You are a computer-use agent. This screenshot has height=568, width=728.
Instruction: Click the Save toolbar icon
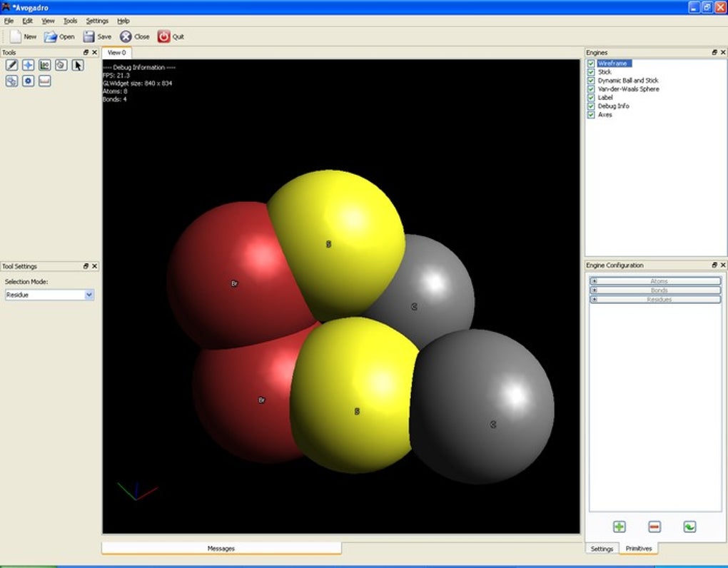[x=89, y=36]
